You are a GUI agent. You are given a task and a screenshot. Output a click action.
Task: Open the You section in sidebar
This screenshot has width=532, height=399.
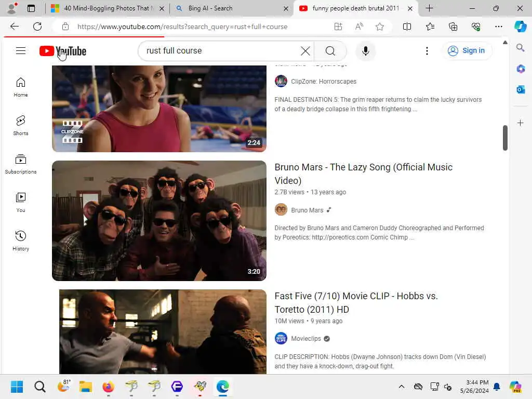tap(21, 203)
